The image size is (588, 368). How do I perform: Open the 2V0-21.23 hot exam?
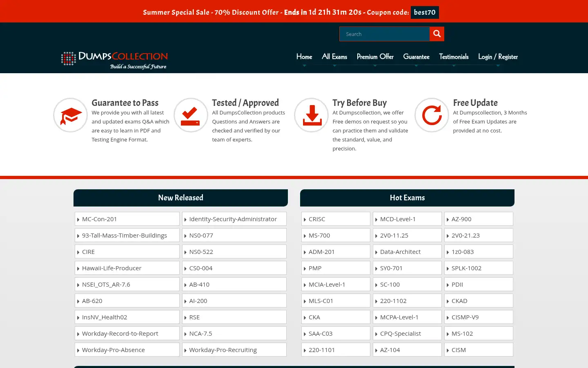[x=479, y=235]
